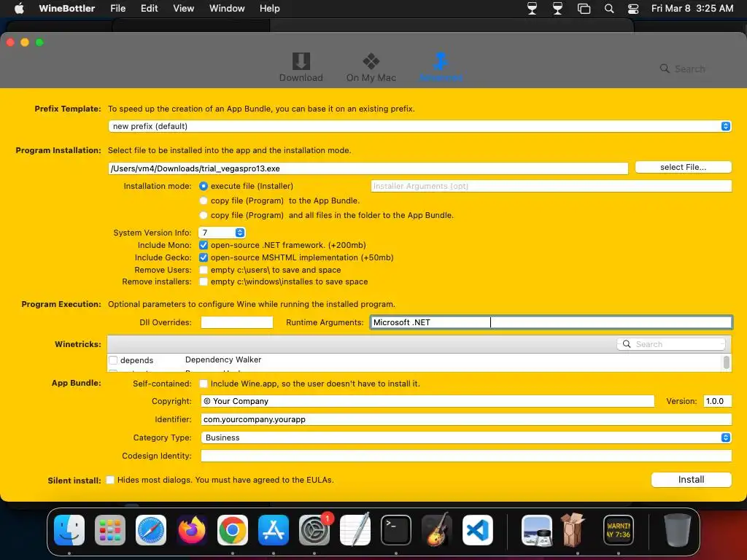Open the Edit menu
Image resolution: width=747 pixels, height=560 pixels.
coord(149,9)
